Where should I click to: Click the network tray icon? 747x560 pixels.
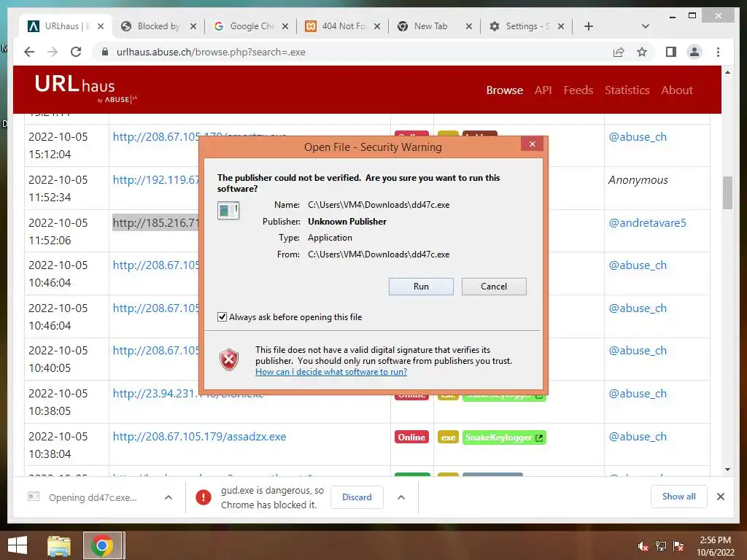pos(661,546)
